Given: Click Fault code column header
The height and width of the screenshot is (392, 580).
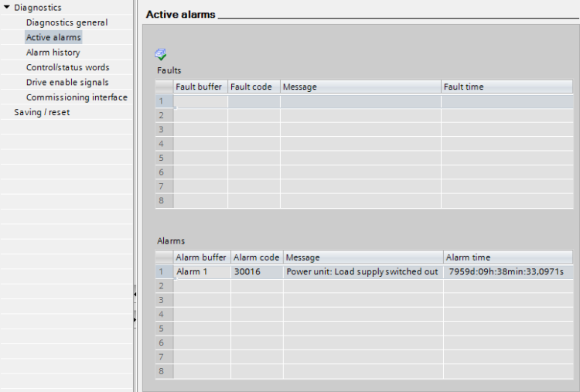Looking at the screenshot, I should tap(254, 87).
